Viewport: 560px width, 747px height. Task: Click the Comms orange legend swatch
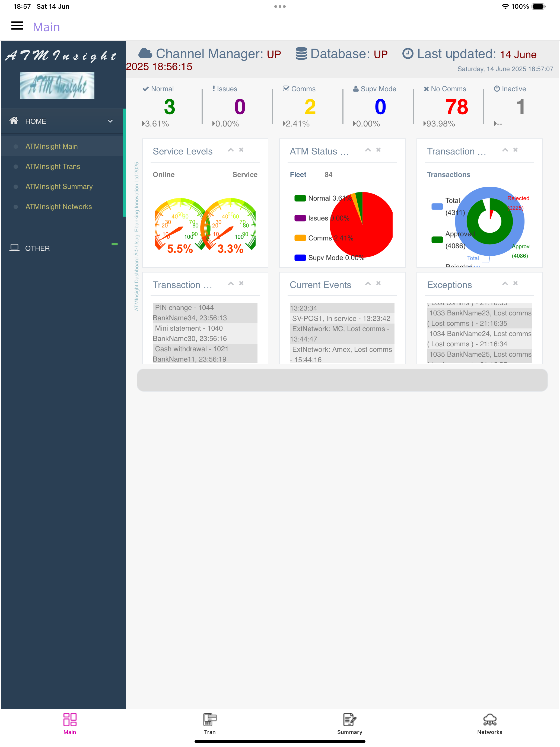(x=300, y=238)
